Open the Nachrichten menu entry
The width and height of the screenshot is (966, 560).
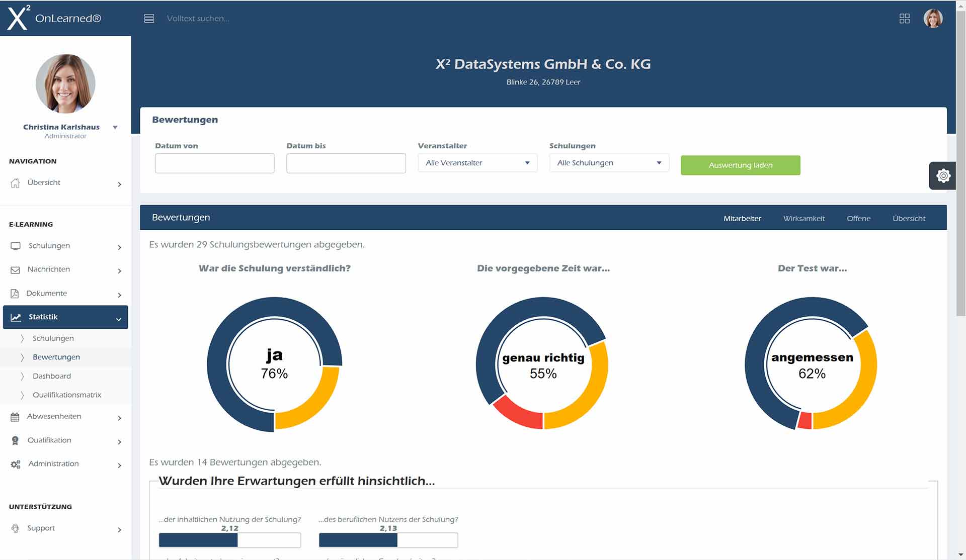coord(49,269)
